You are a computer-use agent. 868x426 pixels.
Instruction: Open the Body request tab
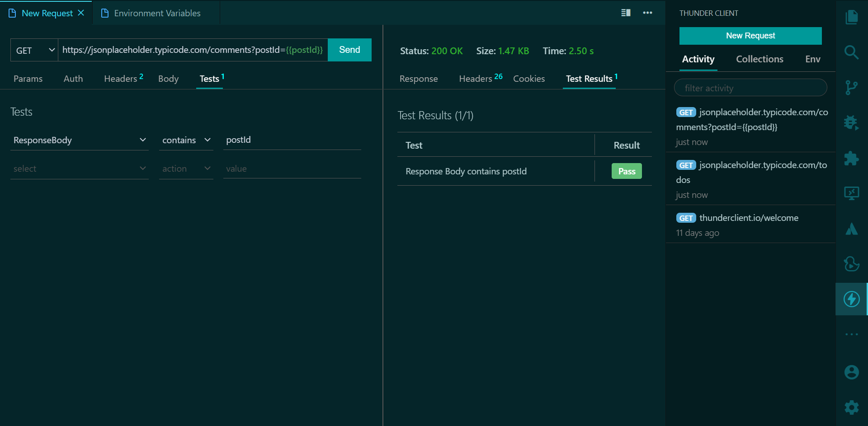point(168,79)
